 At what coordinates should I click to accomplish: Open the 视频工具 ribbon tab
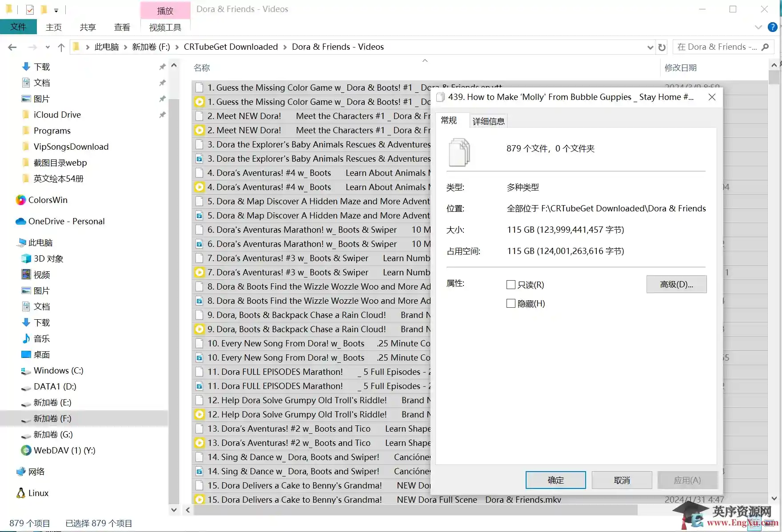pyautogui.click(x=165, y=27)
